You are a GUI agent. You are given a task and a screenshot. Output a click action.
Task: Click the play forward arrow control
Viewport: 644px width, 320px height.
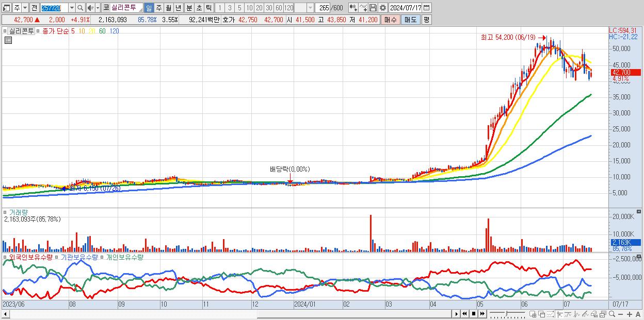[x=457, y=314]
